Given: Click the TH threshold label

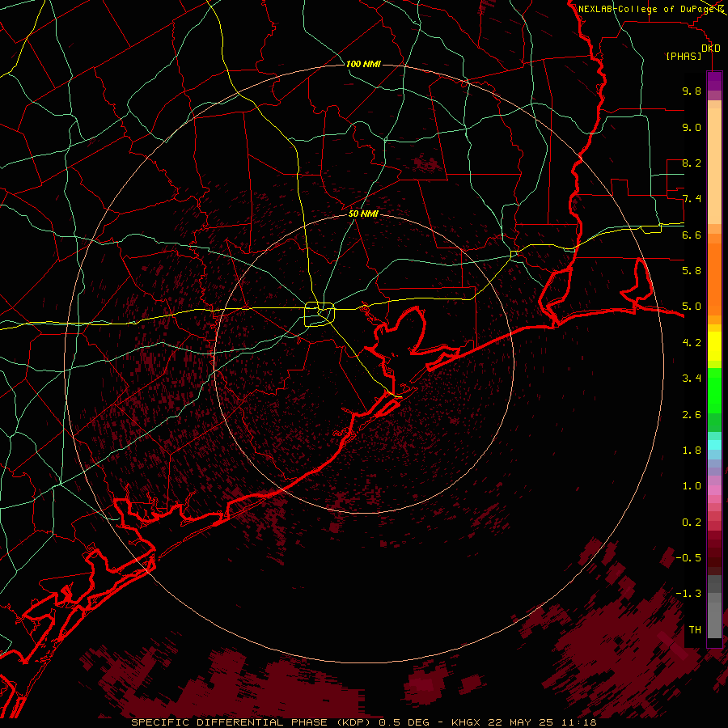Looking at the screenshot, I should point(695,630).
